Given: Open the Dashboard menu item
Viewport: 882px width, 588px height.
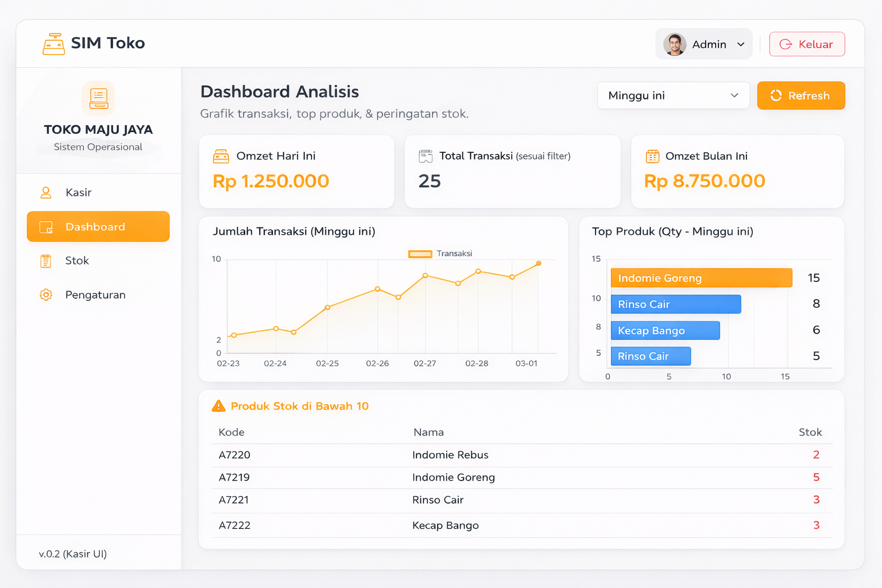Looking at the screenshot, I should (x=98, y=227).
